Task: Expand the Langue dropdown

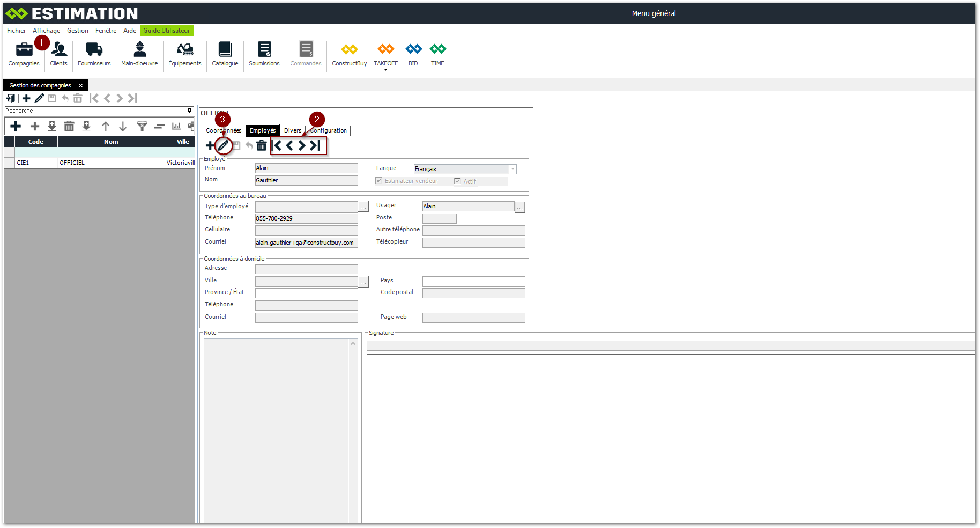Action: (513, 169)
